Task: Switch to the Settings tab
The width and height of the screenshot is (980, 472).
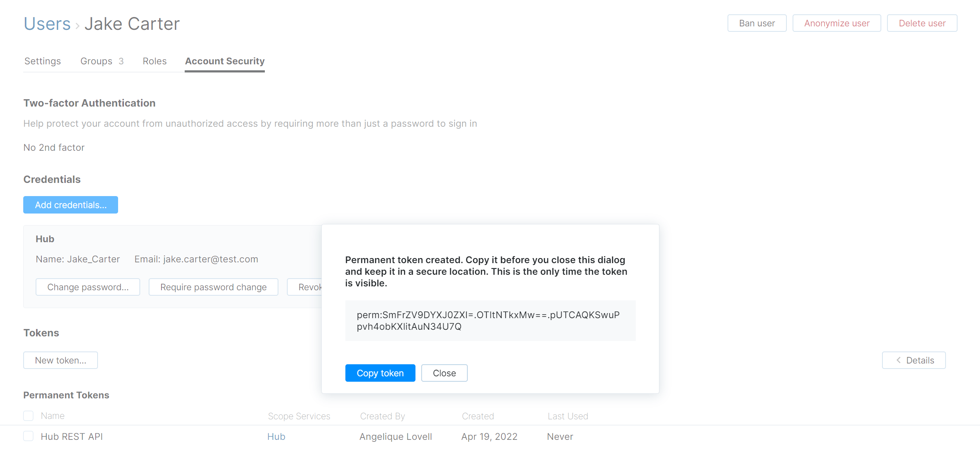Action: click(42, 61)
